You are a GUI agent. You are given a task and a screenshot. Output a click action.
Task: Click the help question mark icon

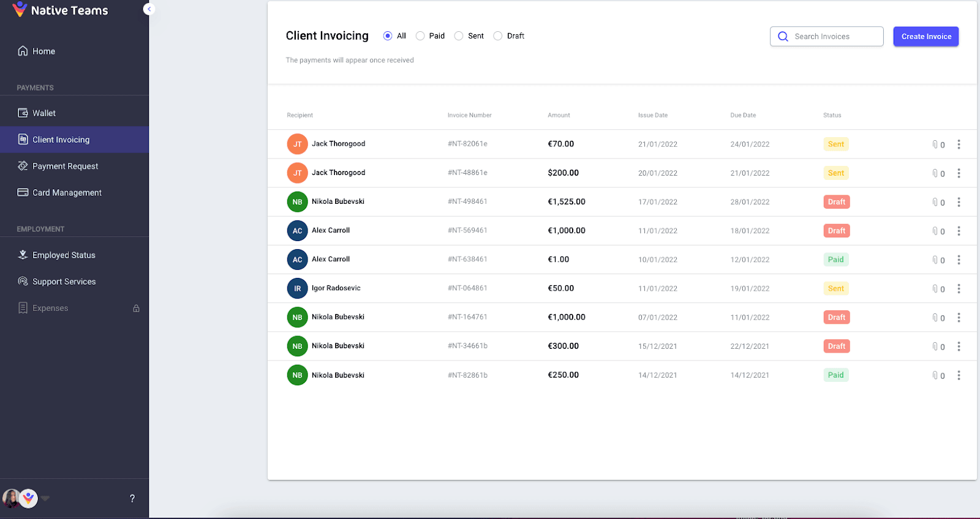(132, 499)
